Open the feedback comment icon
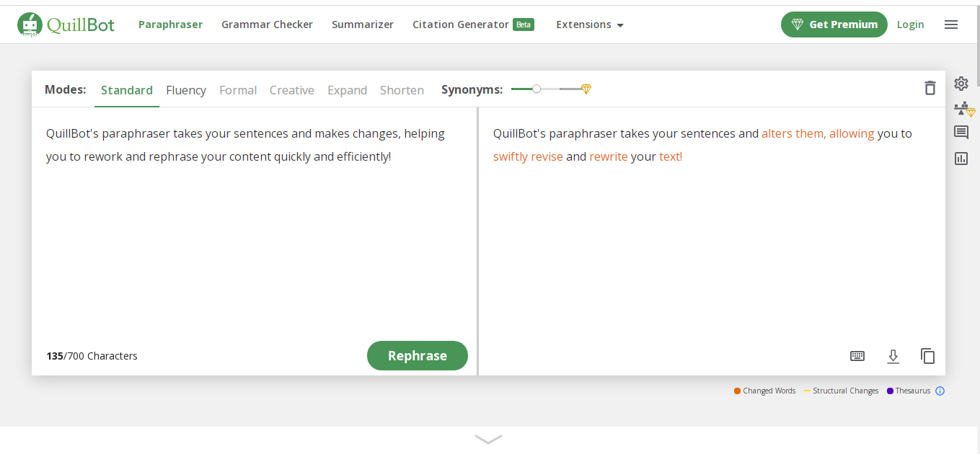This screenshot has width=980, height=454. tap(961, 133)
